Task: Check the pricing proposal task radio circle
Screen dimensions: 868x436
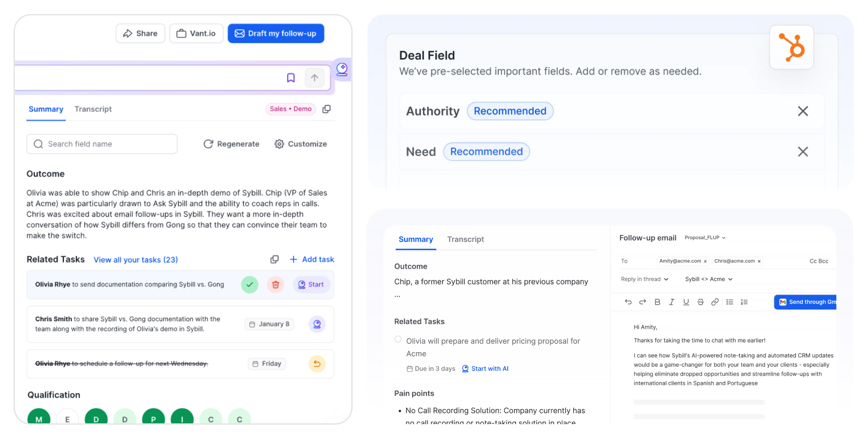Action: (398, 339)
